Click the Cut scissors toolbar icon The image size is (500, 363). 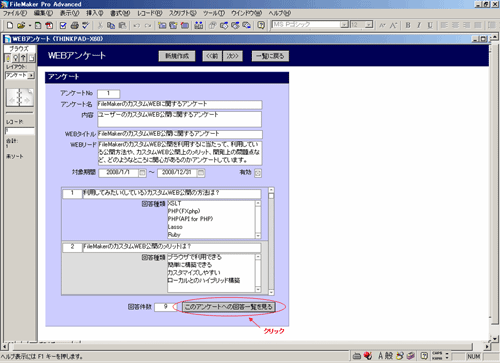click(x=100, y=25)
